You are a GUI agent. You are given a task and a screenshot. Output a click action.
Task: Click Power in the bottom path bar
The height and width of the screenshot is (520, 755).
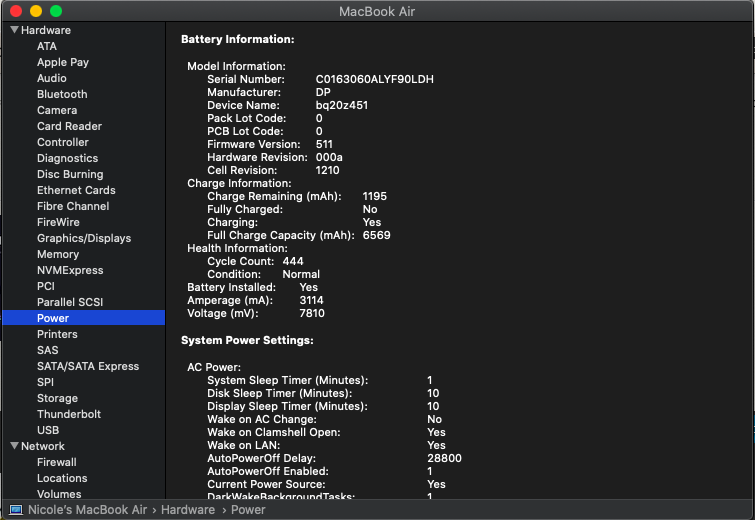click(248, 509)
